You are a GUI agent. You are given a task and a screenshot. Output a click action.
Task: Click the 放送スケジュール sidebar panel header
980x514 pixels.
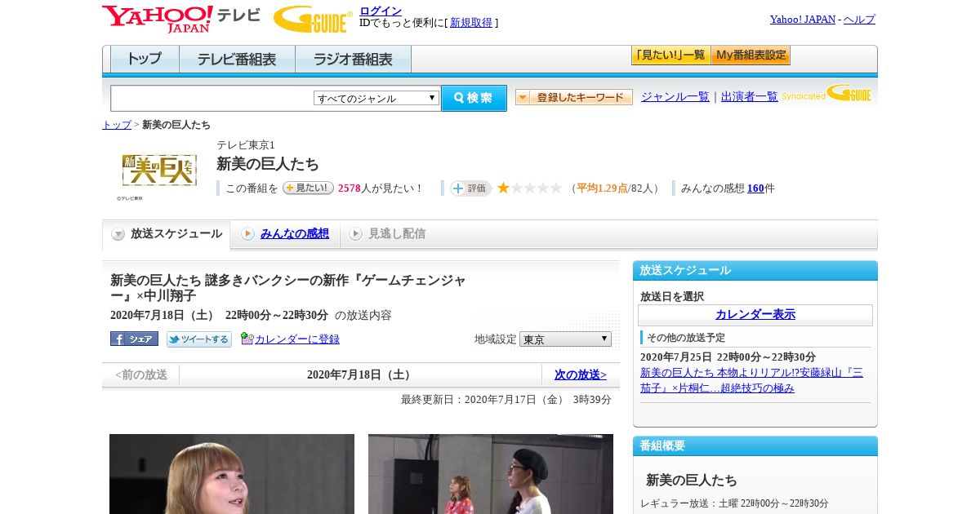tap(755, 270)
